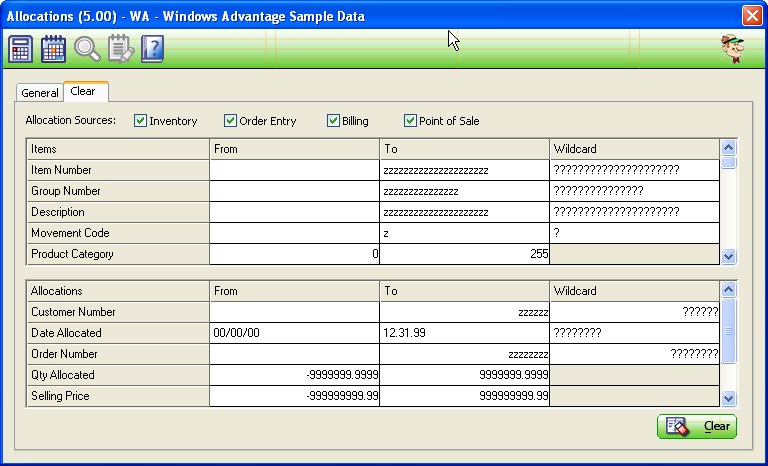Close the Allocations window
768x466 pixels.
click(752, 16)
